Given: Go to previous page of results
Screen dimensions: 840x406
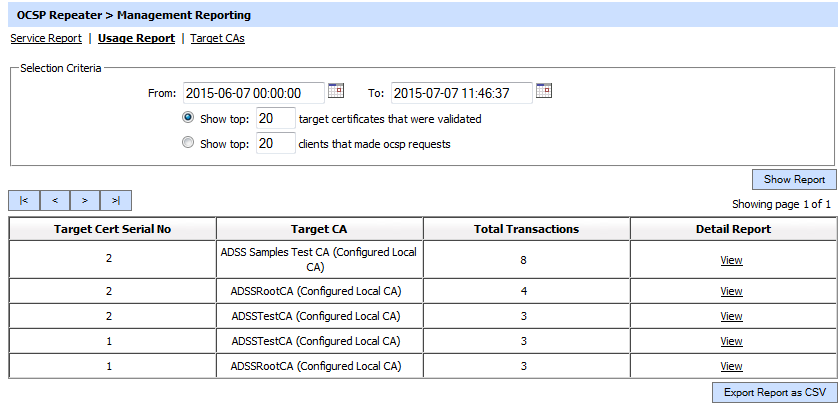Looking at the screenshot, I should point(54,201).
